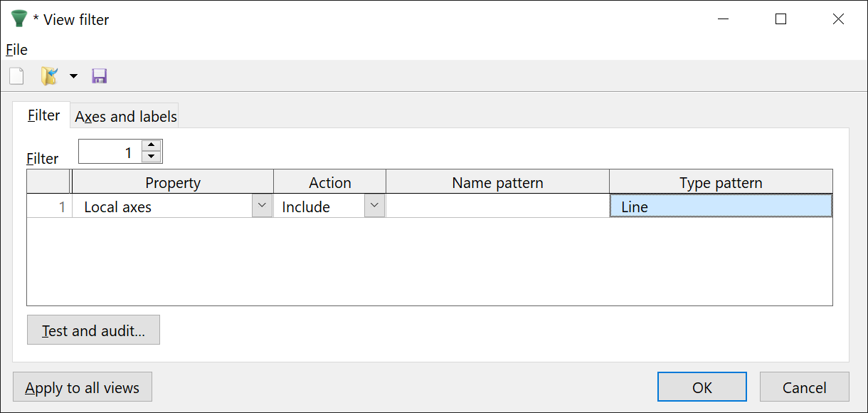Viewport: 868px width, 413px height.
Task: Click the Open folder toolbar icon
Action: click(x=49, y=76)
